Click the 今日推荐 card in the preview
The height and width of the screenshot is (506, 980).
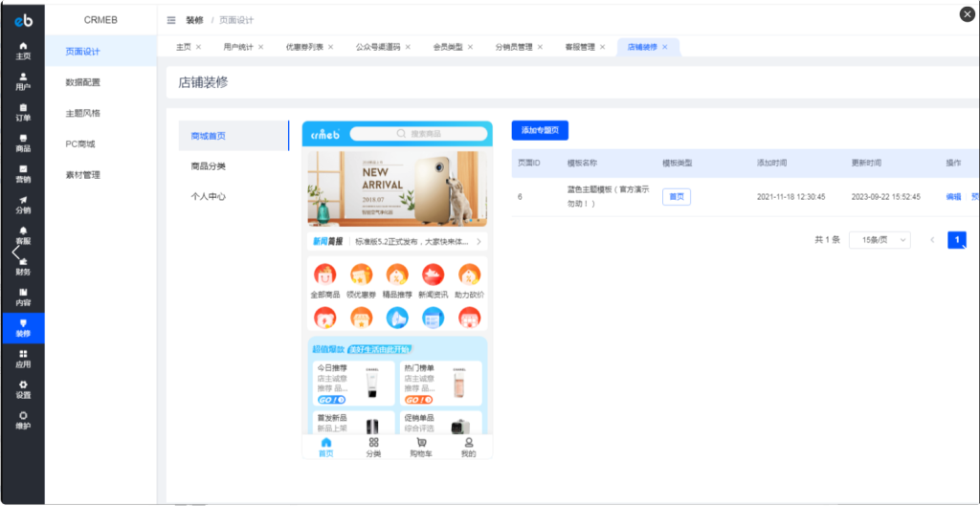(x=354, y=384)
